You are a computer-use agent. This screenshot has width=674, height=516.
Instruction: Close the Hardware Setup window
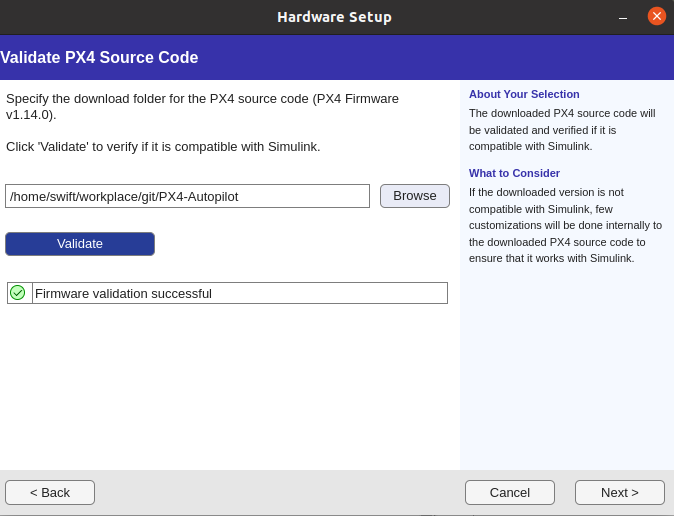pos(657,16)
